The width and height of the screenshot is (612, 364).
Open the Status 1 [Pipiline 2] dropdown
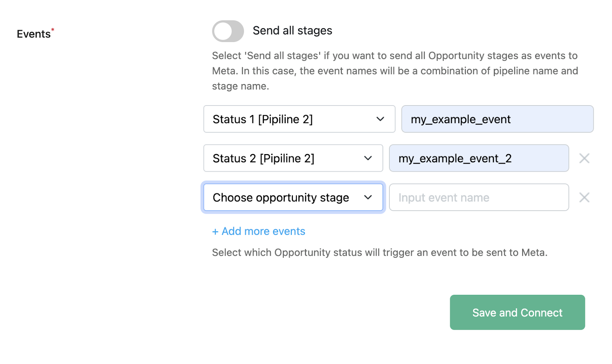coord(299,119)
